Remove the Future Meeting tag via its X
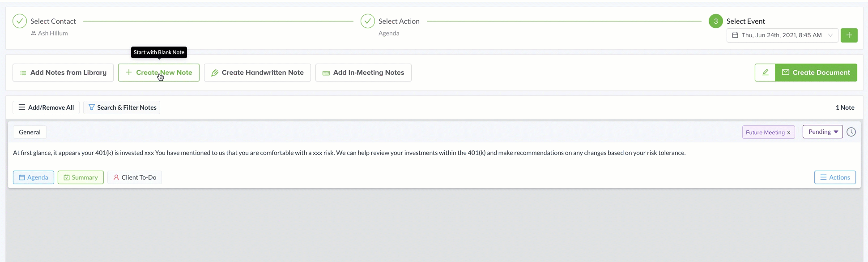The image size is (868, 262). click(789, 133)
